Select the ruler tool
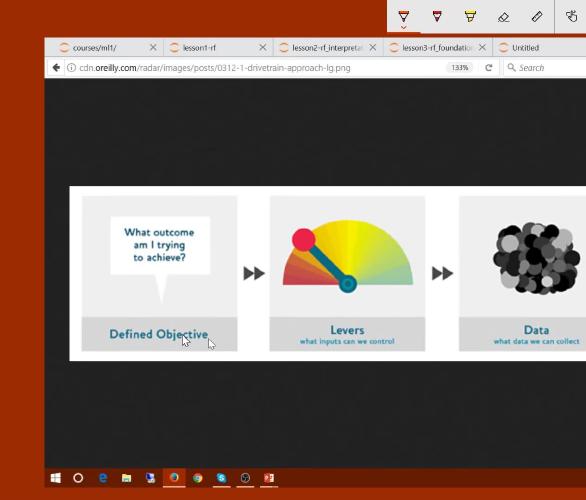Viewport: 586px width, 500px height. (x=537, y=16)
